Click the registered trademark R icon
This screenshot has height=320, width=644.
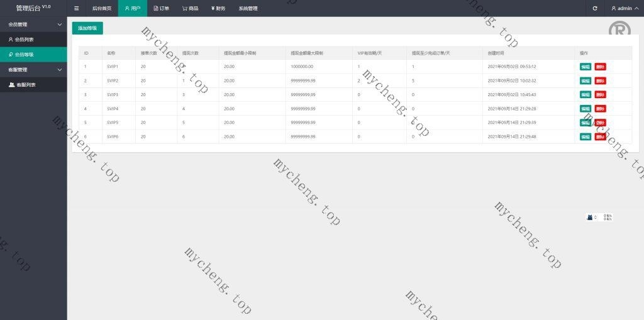tap(619, 31)
